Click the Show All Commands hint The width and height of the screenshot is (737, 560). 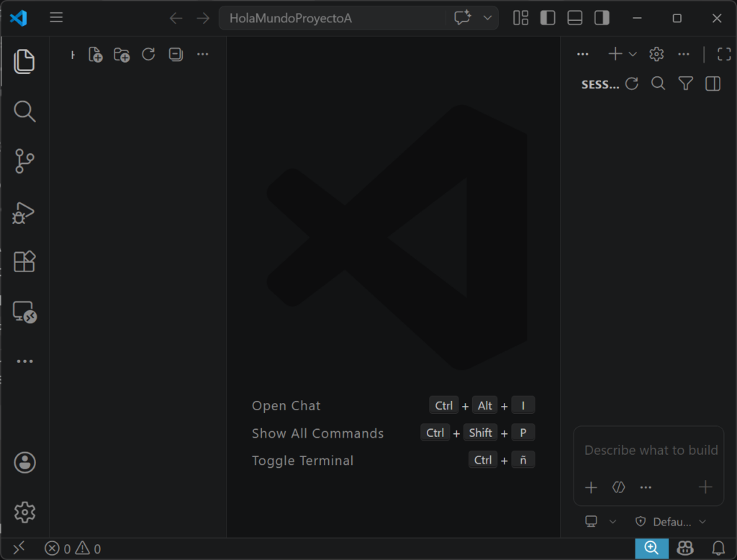tap(317, 433)
